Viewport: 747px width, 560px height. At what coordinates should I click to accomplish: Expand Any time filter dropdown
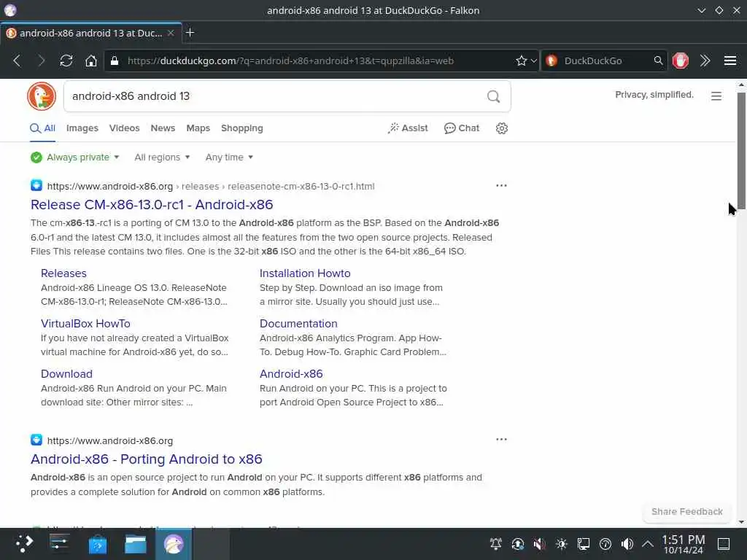[229, 157]
